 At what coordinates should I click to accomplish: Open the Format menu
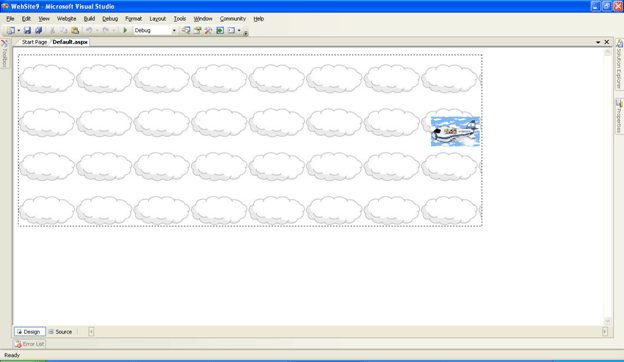coord(133,19)
